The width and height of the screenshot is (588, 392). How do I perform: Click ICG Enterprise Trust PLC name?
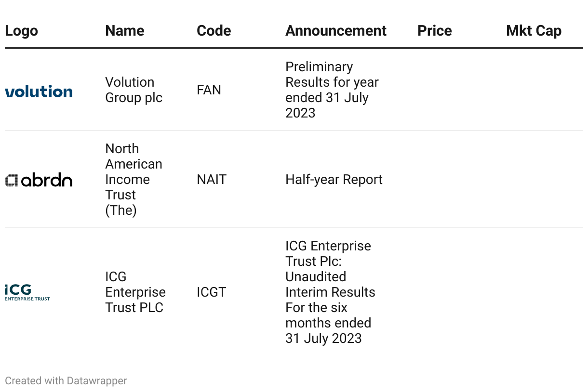pos(135,292)
